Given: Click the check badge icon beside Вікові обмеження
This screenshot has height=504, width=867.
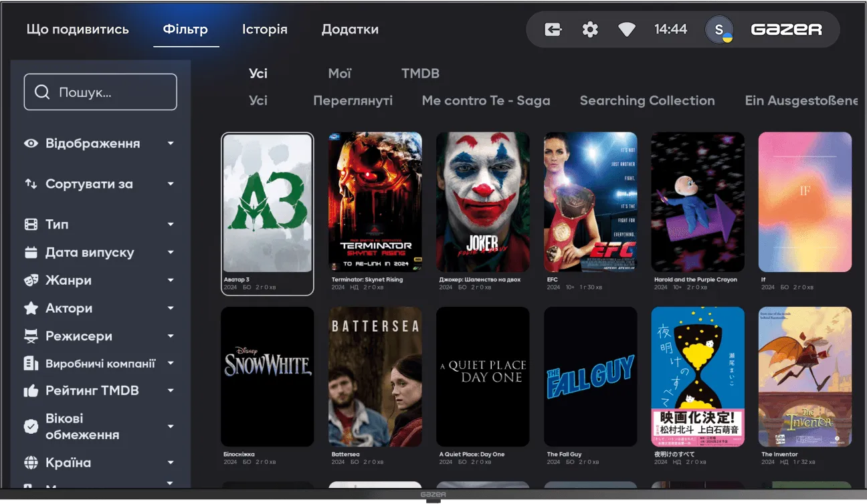Looking at the screenshot, I should pos(31,426).
